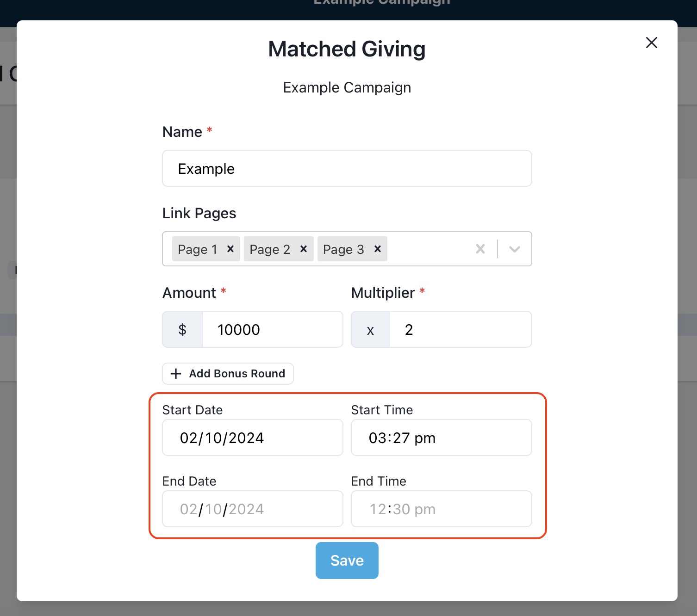Click the Page 2 chip label
The height and width of the screenshot is (616, 697).
coord(270,249)
